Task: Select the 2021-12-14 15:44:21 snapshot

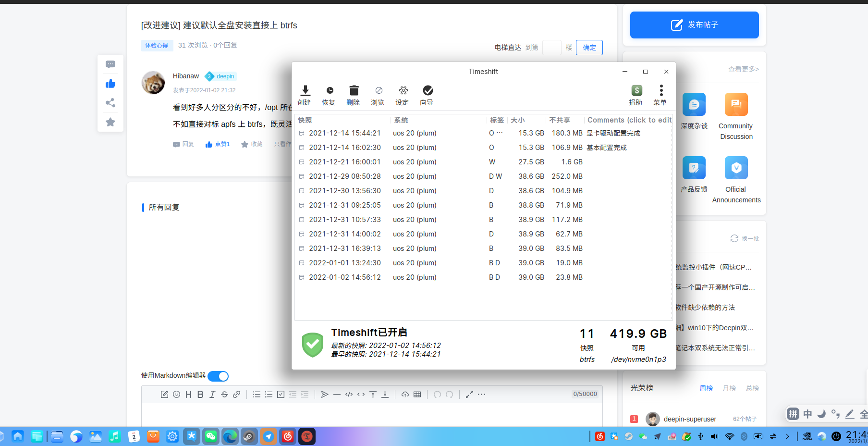Action: click(483, 133)
